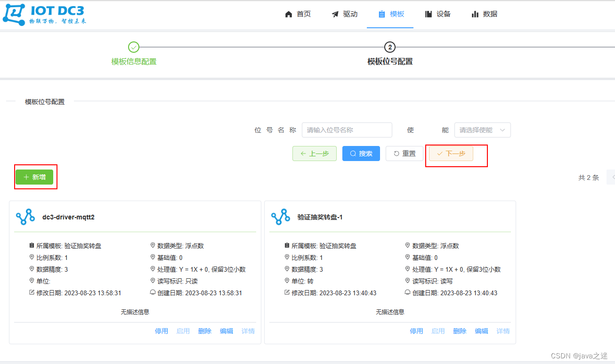
Task: Click the 验证抽奖转盘-1 point icon
Action: coord(281,217)
